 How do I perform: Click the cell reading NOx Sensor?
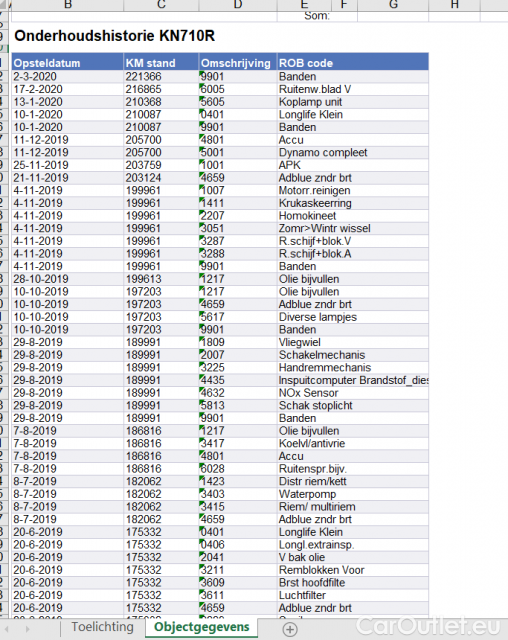click(x=353, y=393)
